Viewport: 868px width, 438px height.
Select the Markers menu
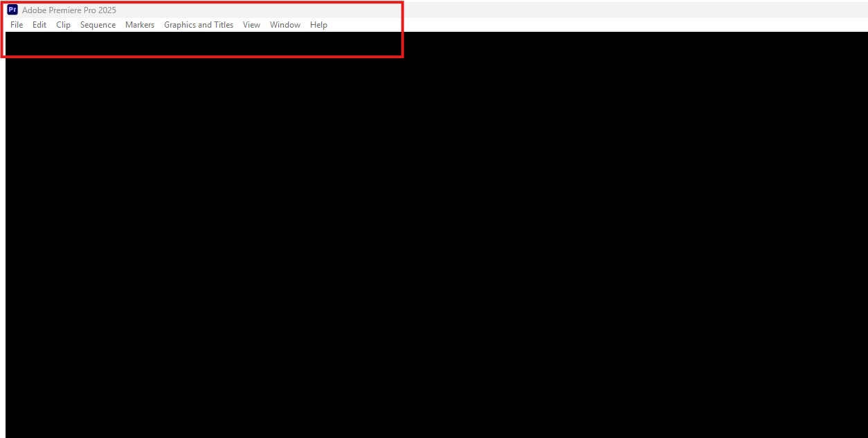coord(140,25)
